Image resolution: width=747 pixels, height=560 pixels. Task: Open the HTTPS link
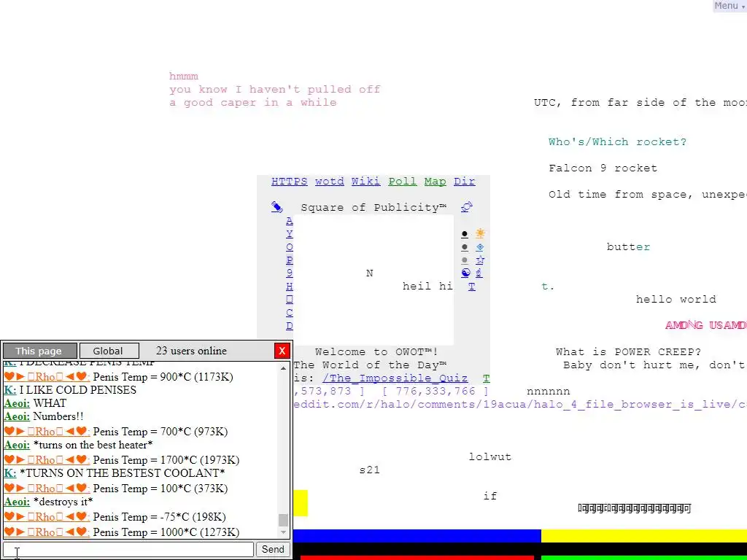click(x=289, y=182)
